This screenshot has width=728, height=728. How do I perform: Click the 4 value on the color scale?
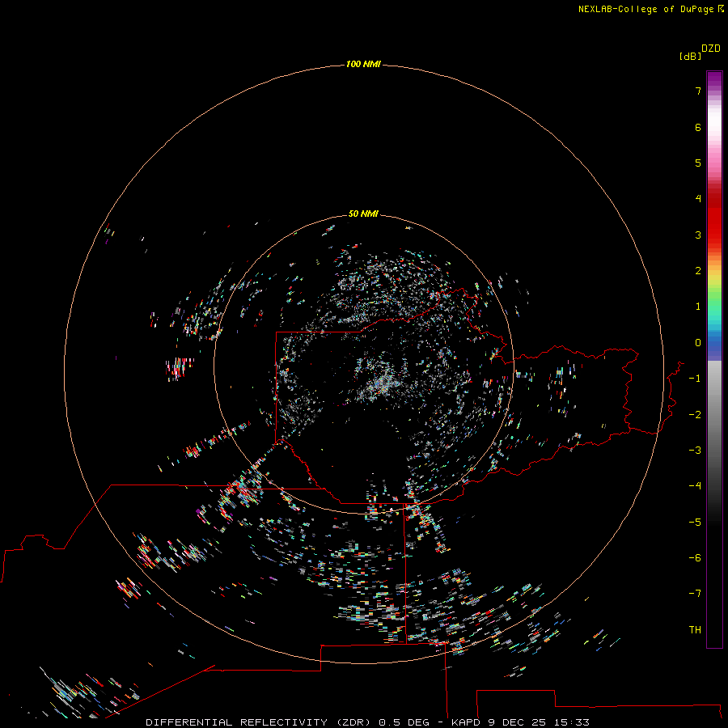pyautogui.click(x=698, y=199)
